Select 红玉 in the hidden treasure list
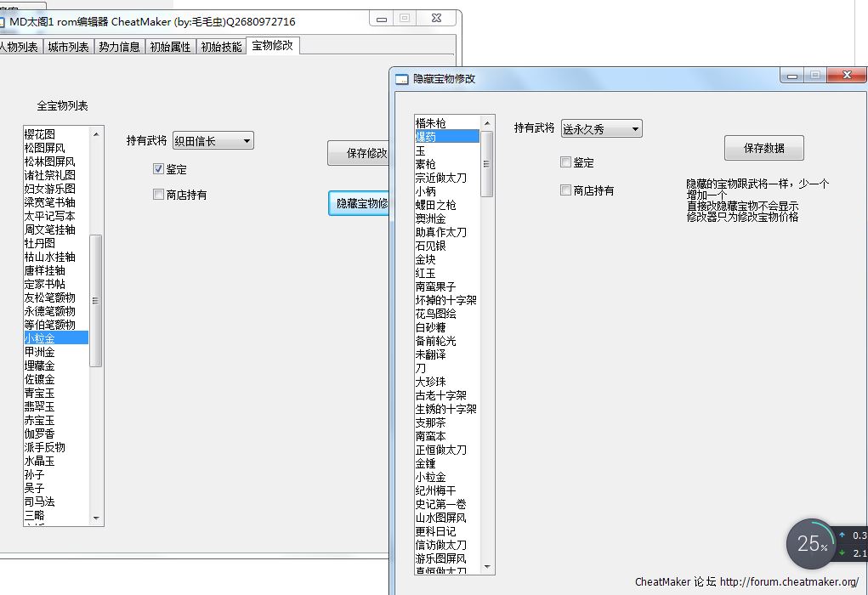 tap(425, 273)
